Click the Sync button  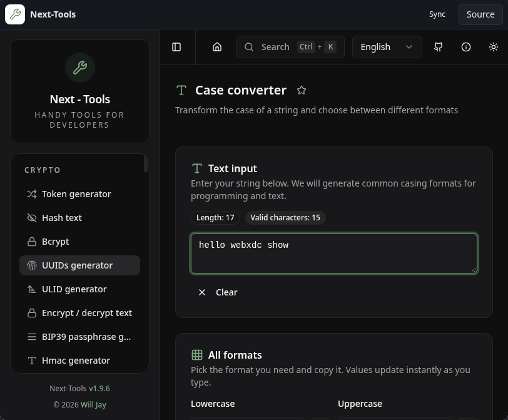pyautogui.click(x=437, y=14)
